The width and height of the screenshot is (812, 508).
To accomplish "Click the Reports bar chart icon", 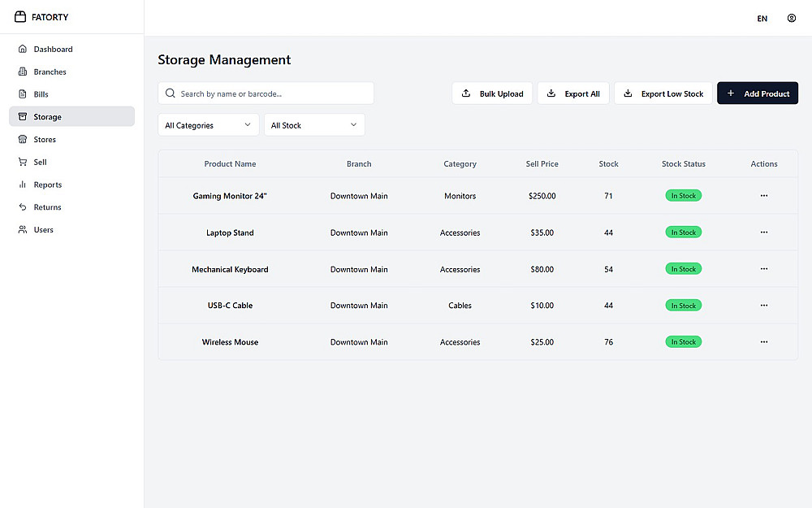I will tap(22, 185).
